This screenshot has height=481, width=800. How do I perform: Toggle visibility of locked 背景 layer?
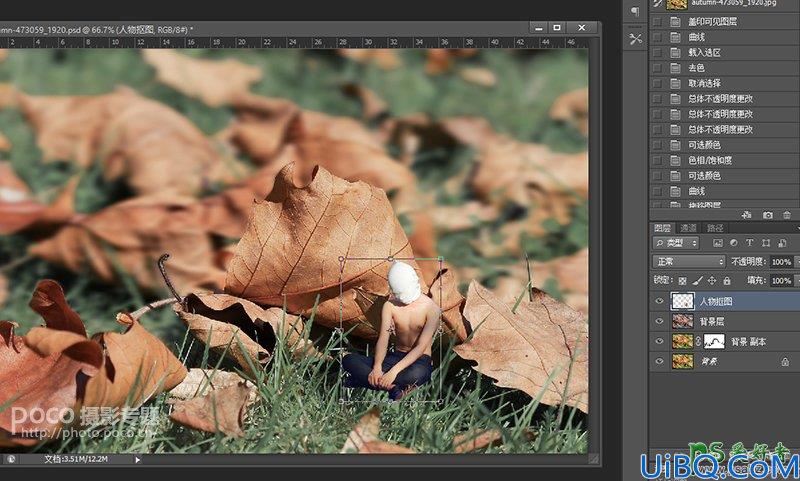[x=659, y=361]
